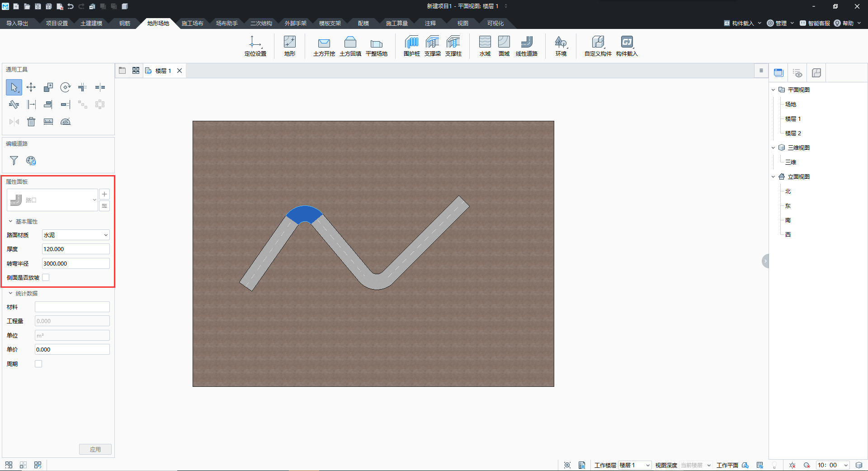868x471 pixels.
Task: Select the align tool in general tools
Action: 48,105
